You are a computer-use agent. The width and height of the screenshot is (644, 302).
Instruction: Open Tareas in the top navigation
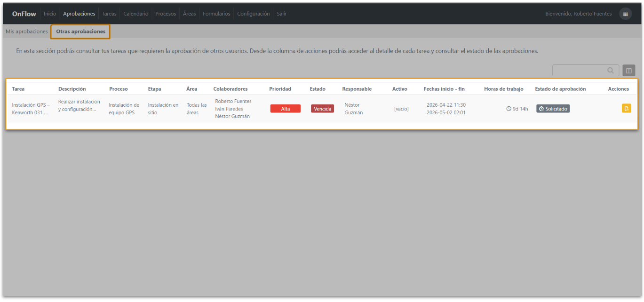click(109, 14)
